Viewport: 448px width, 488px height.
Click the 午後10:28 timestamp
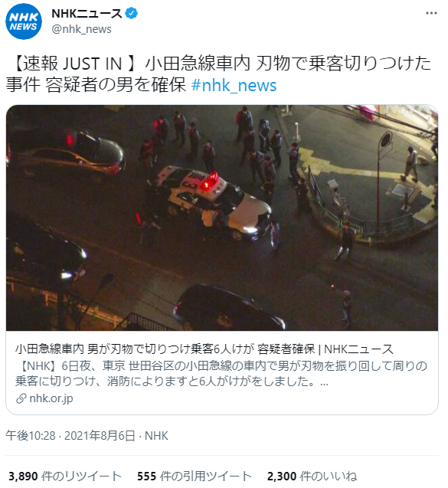point(31,436)
